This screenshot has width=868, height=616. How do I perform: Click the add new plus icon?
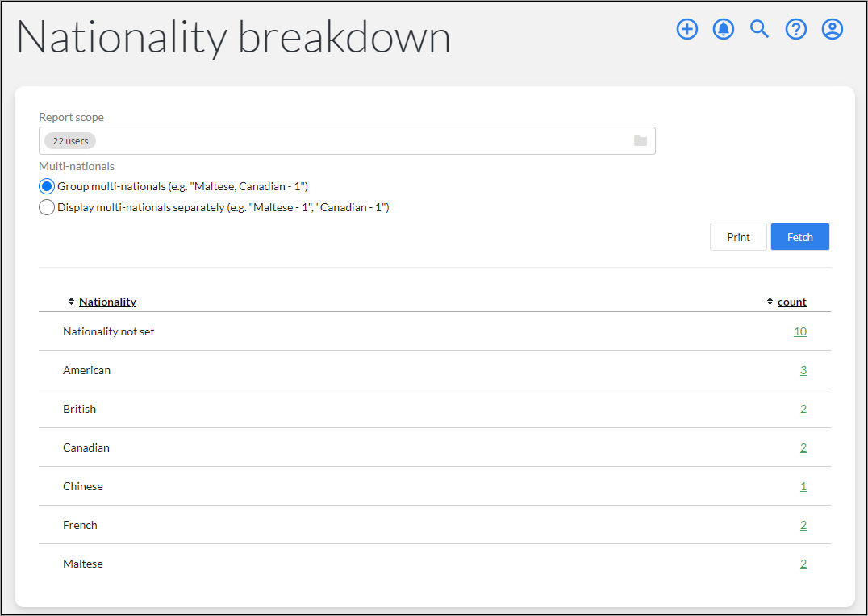coord(687,29)
